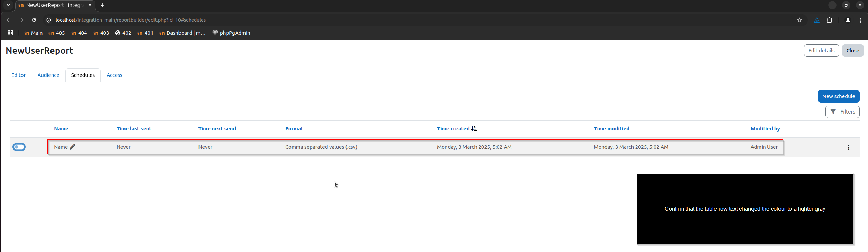Open the browser extensions puzzle icon

(829, 20)
